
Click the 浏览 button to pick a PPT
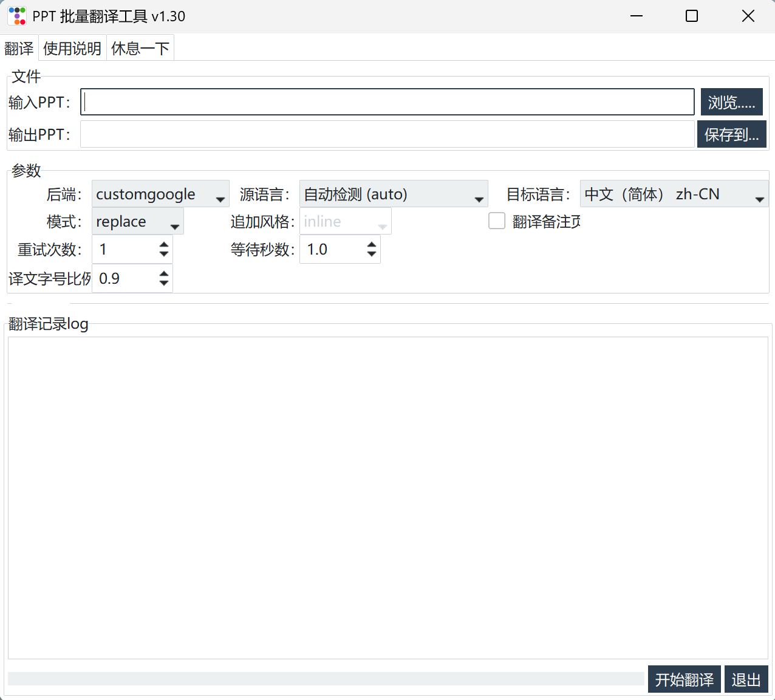tap(731, 102)
